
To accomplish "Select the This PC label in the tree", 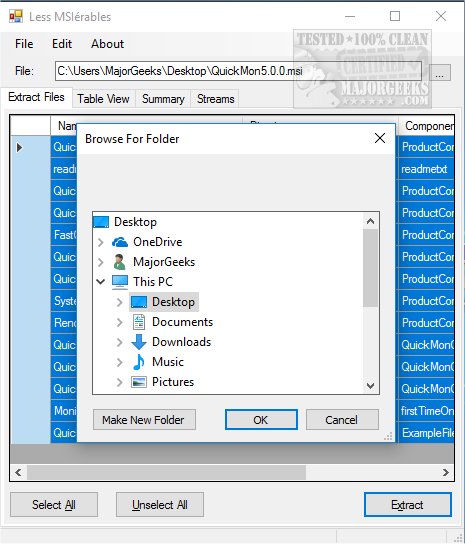I will (153, 282).
